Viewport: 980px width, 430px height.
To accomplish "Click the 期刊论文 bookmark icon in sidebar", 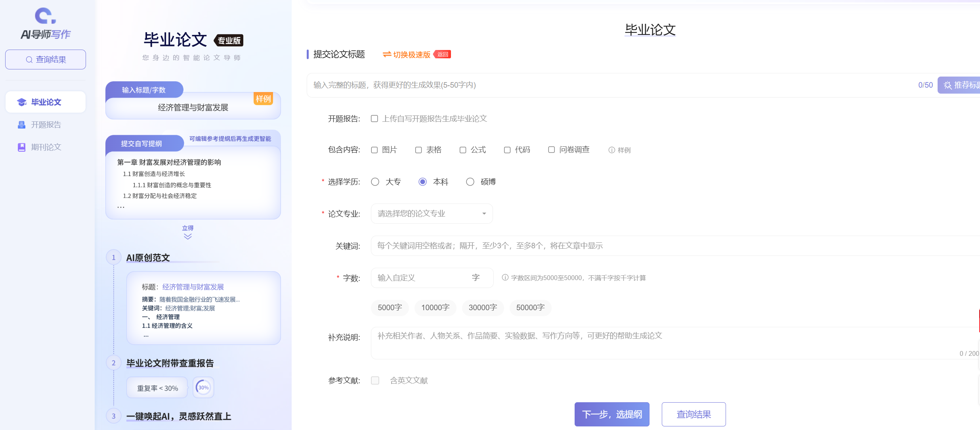I will [21, 147].
